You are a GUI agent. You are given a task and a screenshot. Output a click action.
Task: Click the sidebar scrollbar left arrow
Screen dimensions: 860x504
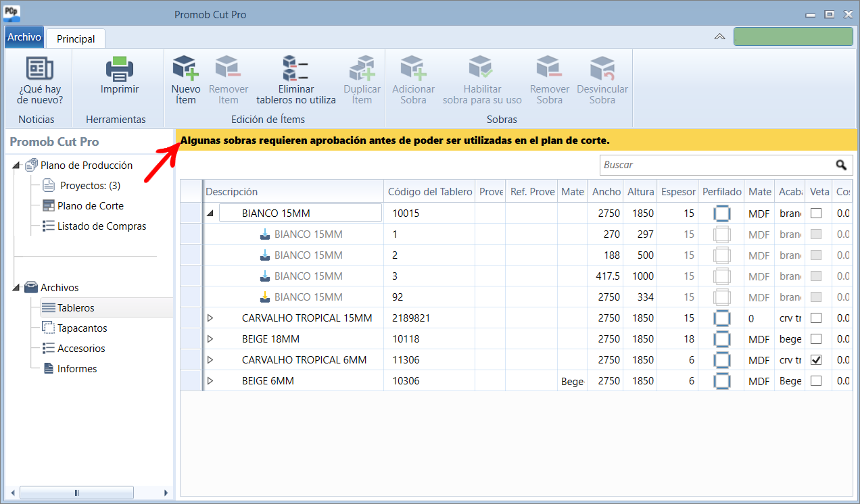pos(11,493)
